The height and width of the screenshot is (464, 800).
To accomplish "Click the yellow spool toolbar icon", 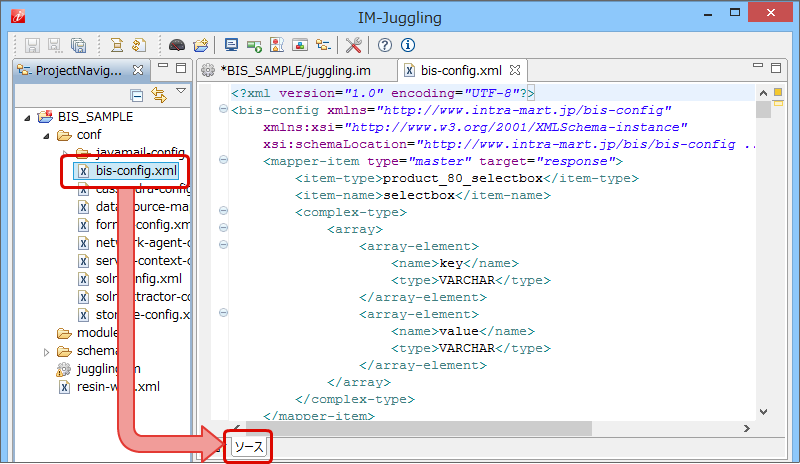I will [117, 45].
